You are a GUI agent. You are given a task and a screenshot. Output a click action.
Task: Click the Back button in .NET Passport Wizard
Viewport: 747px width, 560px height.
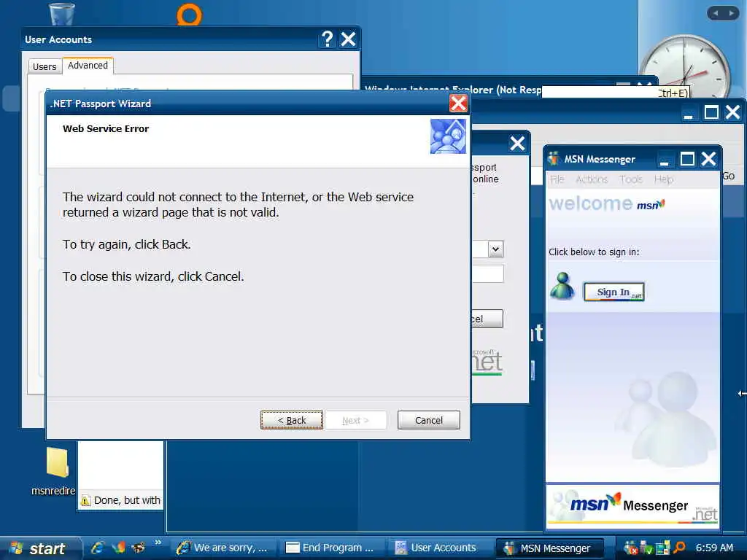pos(292,420)
